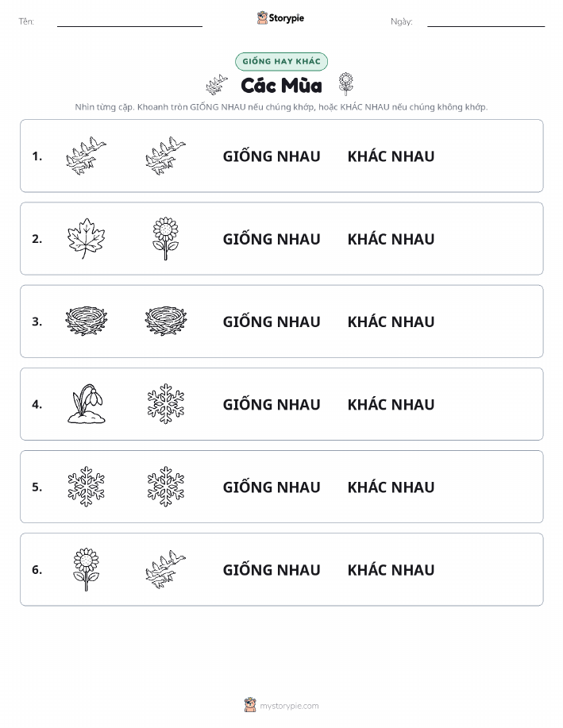Click the snowdrop flower picture in row 4
Viewport: 563px width, 728px height.
(x=87, y=404)
